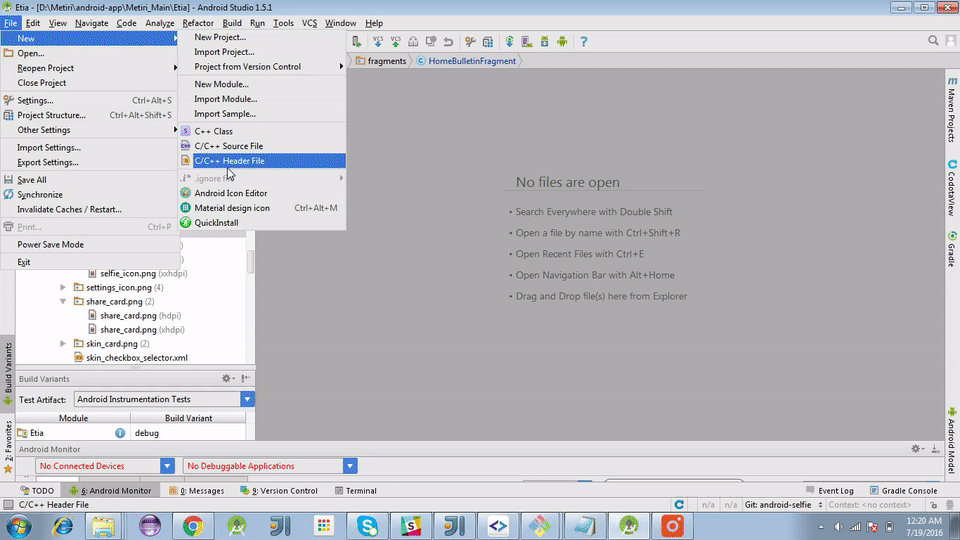Click fragments breadcrumb folder
Screen dimensions: 960x540
pyautogui.click(x=381, y=61)
